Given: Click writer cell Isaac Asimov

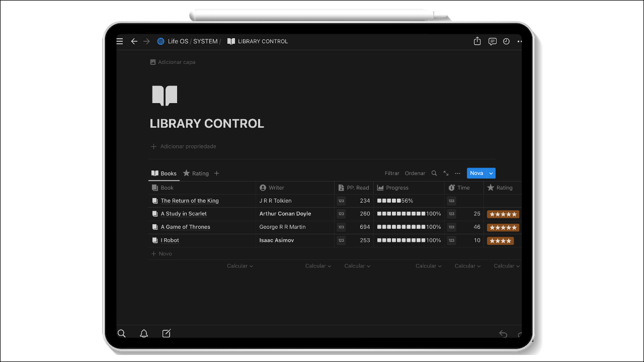Looking at the screenshot, I should click(277, 240).
